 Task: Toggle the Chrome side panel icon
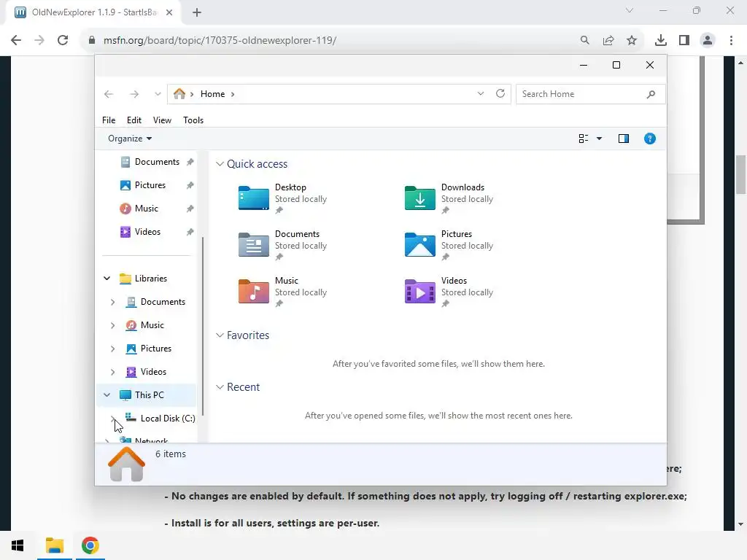tap(684, 41)
